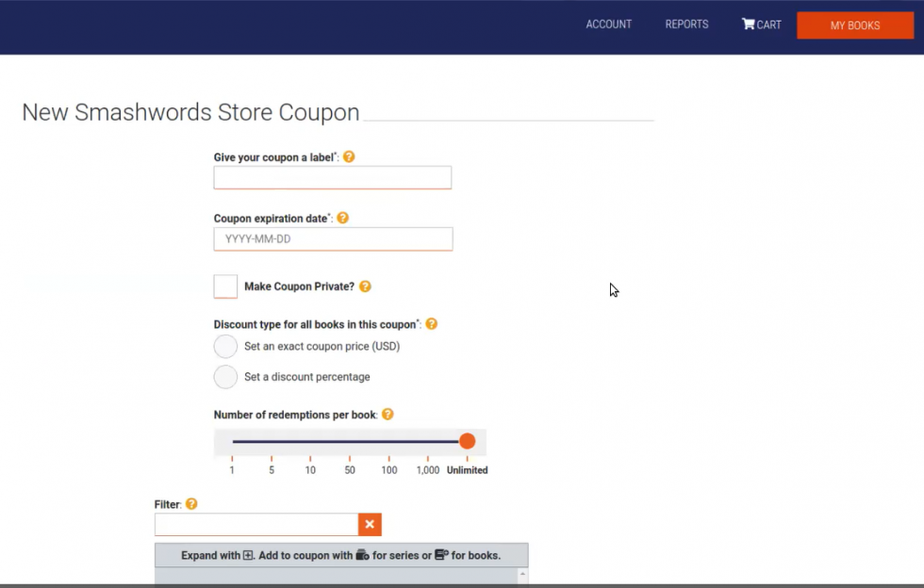Open the Account page

coord(608,24)
